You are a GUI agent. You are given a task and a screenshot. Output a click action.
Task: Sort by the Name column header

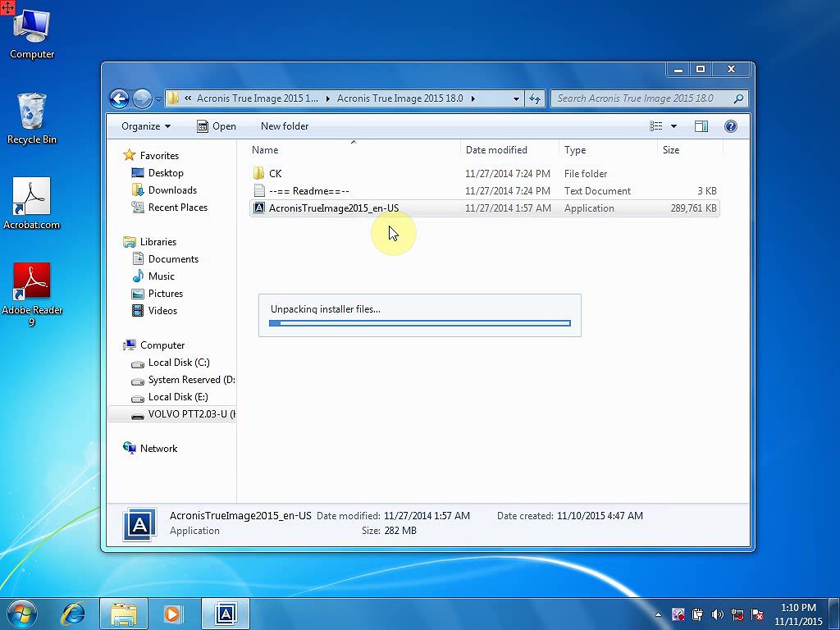[354, 150]
